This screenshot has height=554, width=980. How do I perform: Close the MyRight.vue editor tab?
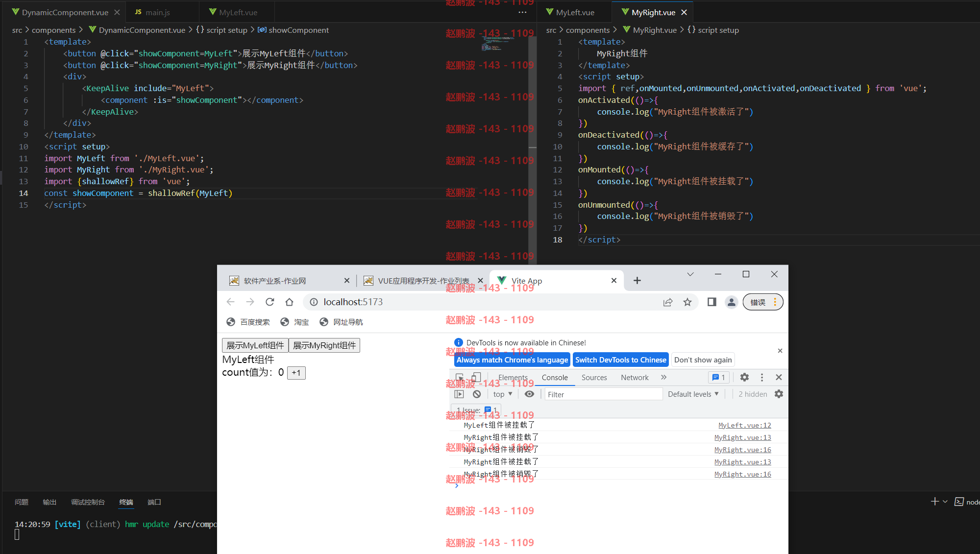(x=684, y=12)
